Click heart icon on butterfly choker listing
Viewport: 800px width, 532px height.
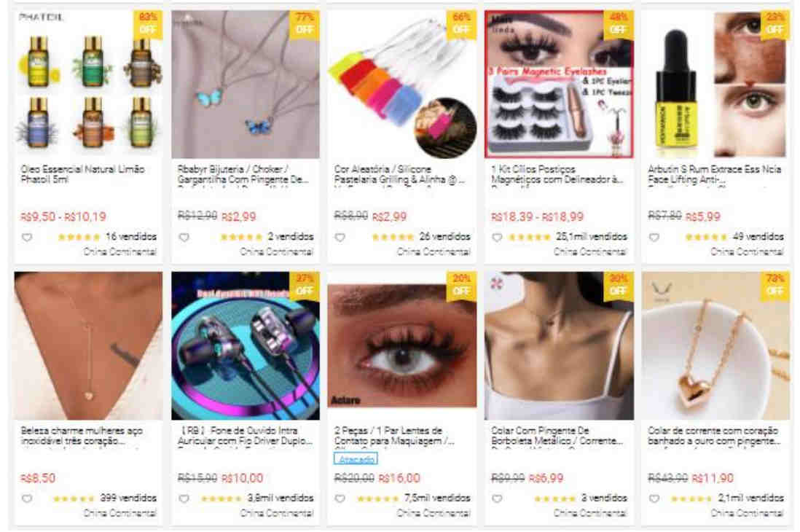click(184, 238)
